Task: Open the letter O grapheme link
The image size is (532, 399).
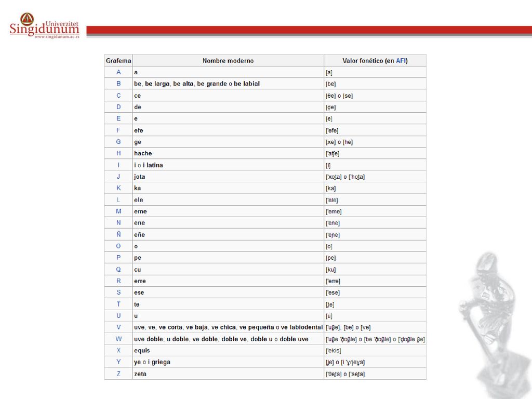Action: (118, 246)
